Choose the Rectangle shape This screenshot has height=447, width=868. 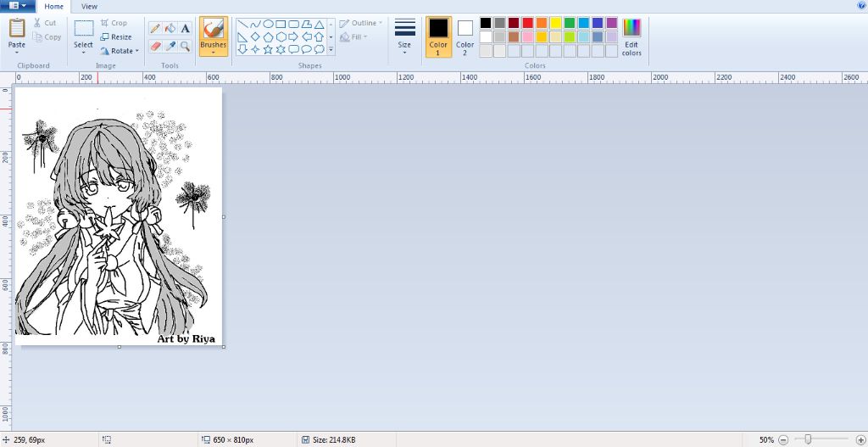point(281,25)
